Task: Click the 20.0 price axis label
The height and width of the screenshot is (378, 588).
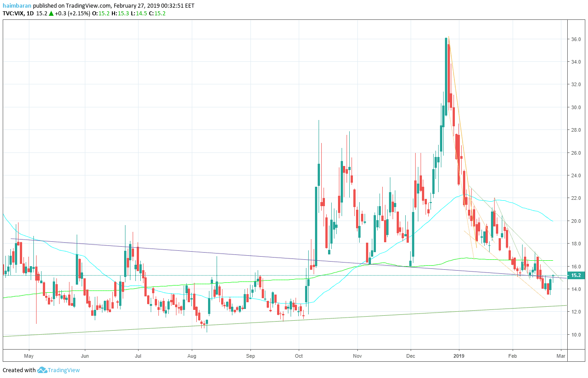Action: pos(575,221)
